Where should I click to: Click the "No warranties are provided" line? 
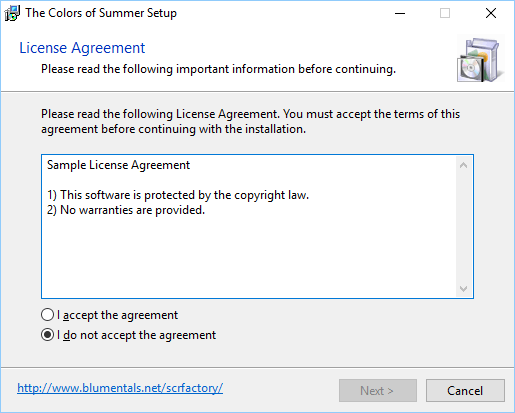tap(126, 210)
